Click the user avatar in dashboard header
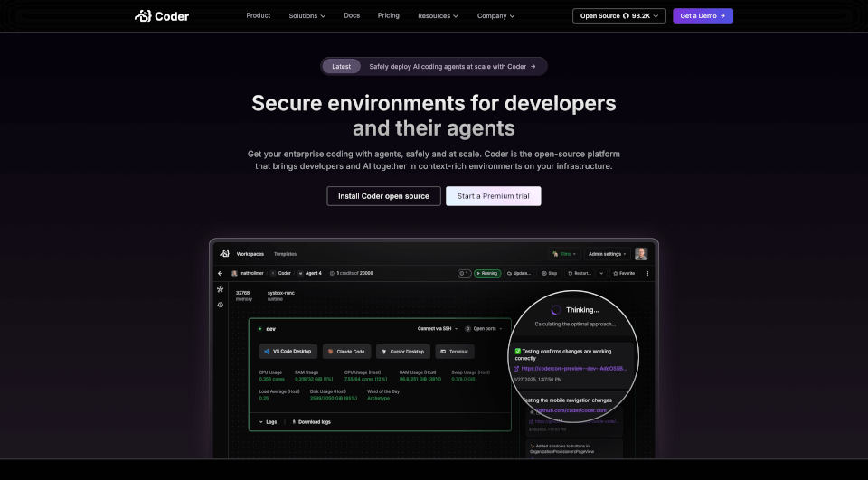 [x=641, y=254]
